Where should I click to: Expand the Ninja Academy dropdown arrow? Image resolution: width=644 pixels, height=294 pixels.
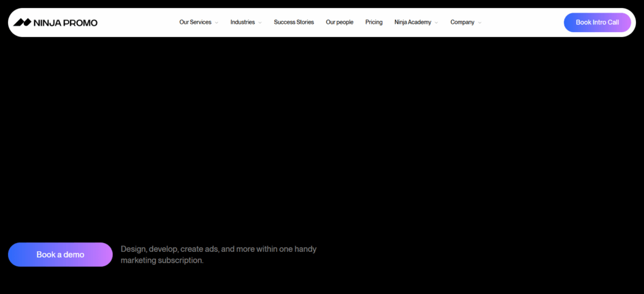436,23
